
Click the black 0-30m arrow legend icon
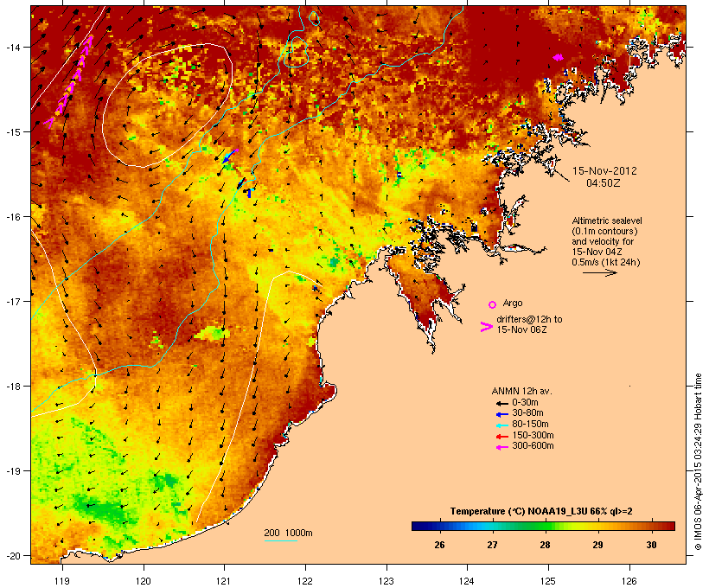coord(501,403)
